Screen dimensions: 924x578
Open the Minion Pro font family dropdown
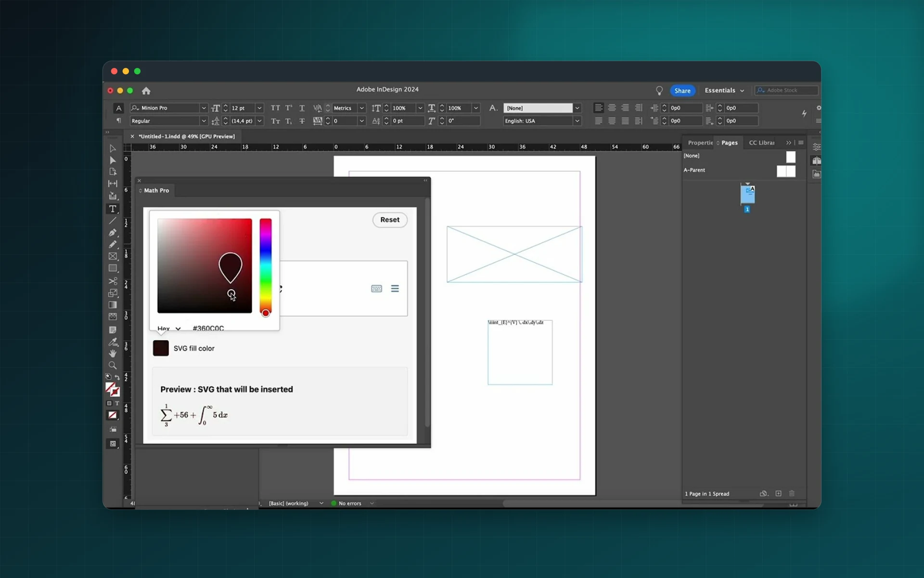(x=204, y=108)
